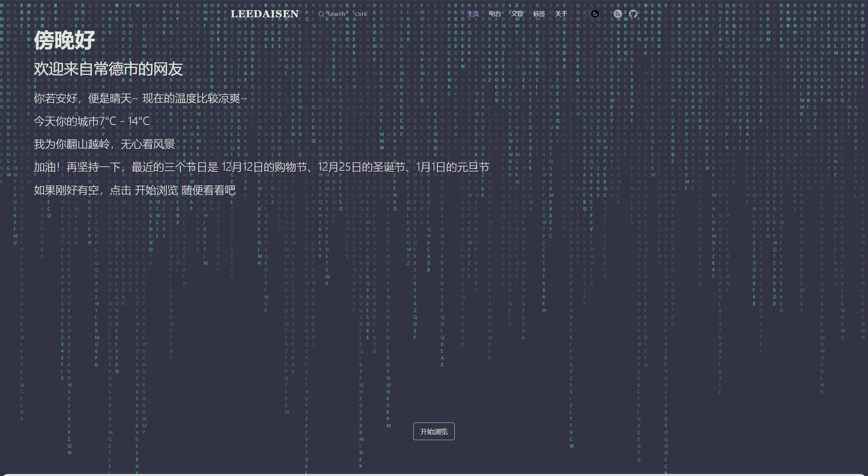Click the upcoming holidays sentence
The width and height of the screenshot is (868, 476).
261,167
